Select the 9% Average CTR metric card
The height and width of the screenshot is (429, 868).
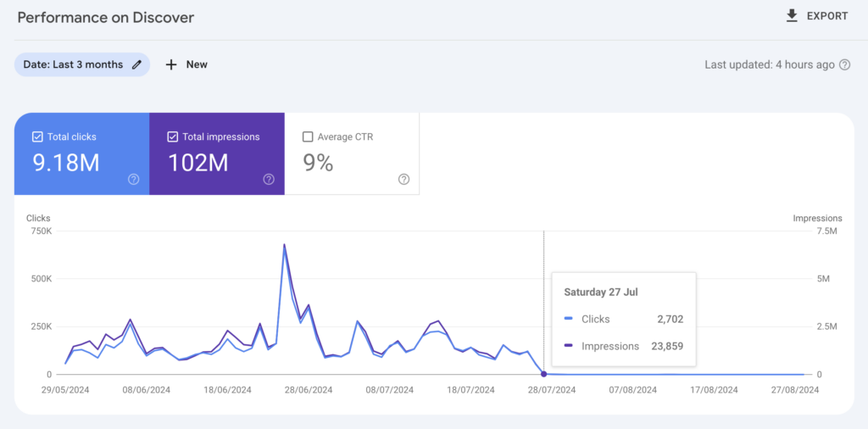point(352,161)
